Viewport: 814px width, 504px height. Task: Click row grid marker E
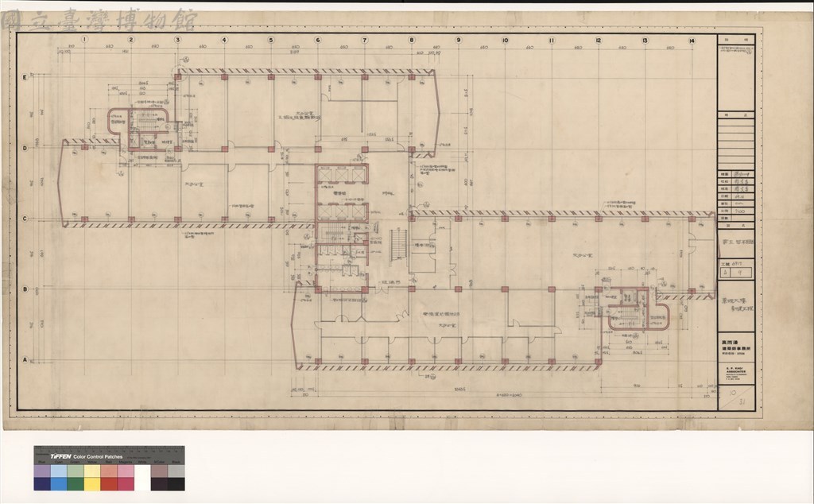pos(25,77)
